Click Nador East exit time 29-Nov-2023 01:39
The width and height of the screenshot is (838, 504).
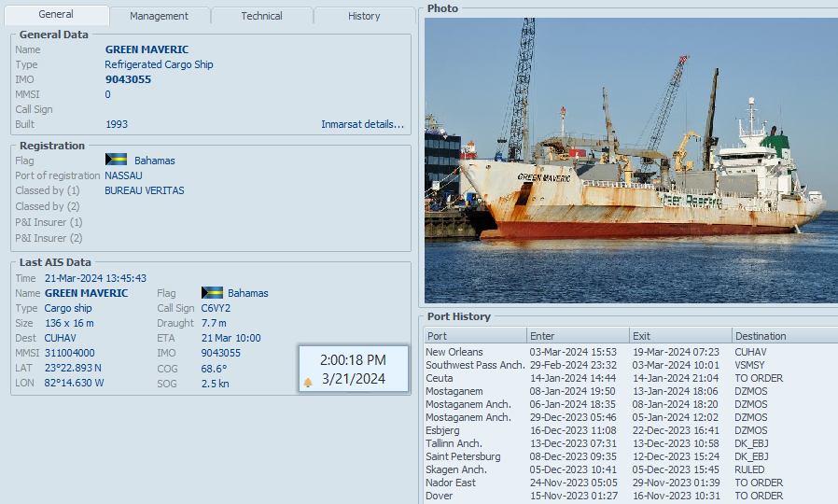tap(676, 483)
